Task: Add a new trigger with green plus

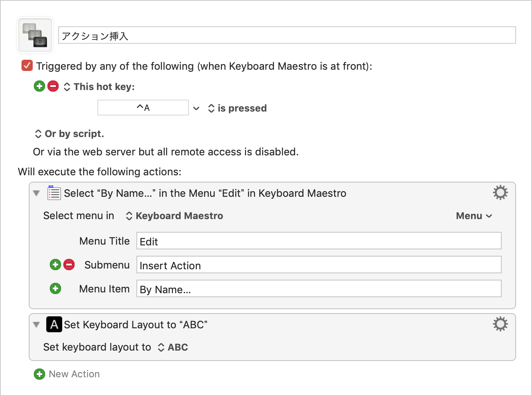Action: point(39,86)
